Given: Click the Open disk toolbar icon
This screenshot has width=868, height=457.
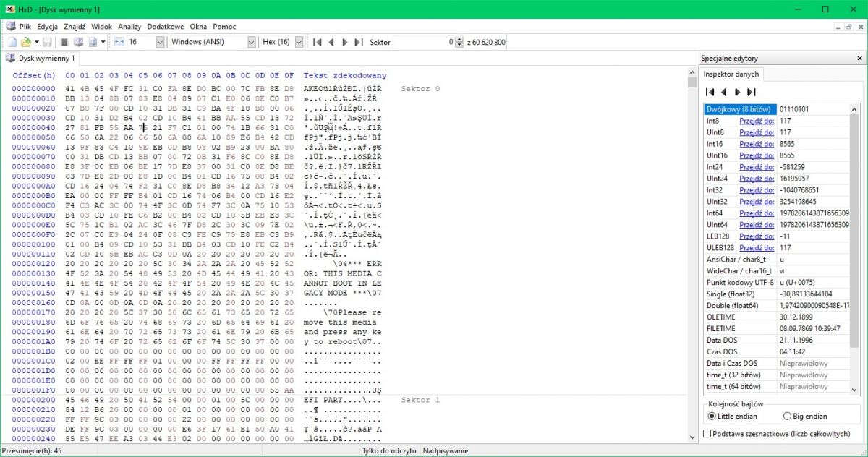Looking at the screenshot, I should (x=79, y=42).
